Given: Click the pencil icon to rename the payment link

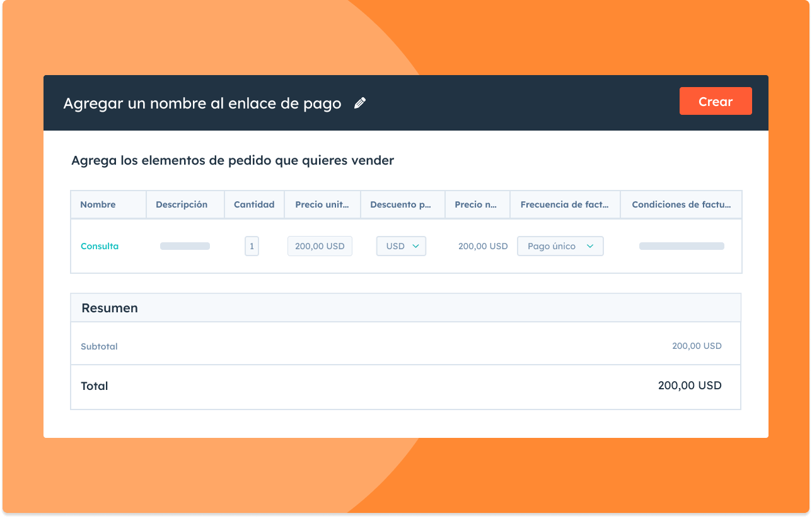Looking at the screenshot, I should [x=359, y=103].
